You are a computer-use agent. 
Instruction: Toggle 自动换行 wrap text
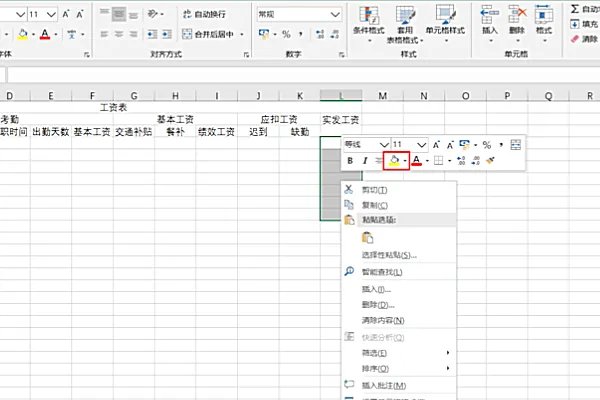(x=204, y=14)
